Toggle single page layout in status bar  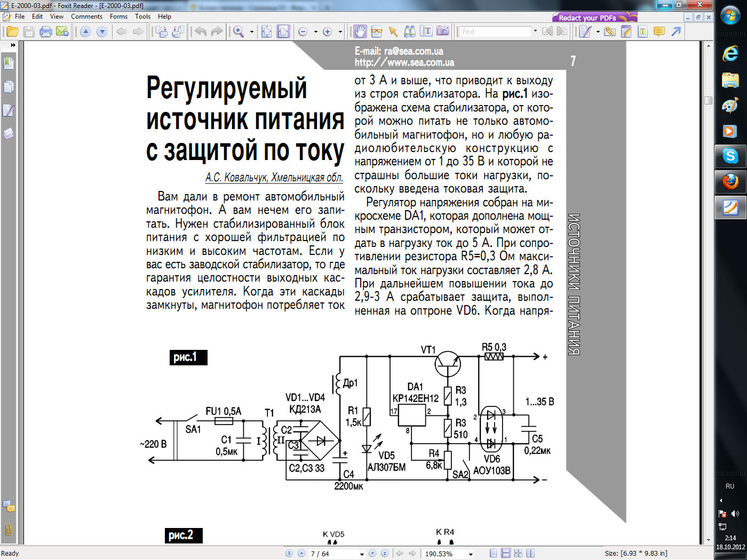(x=494, y=554)
